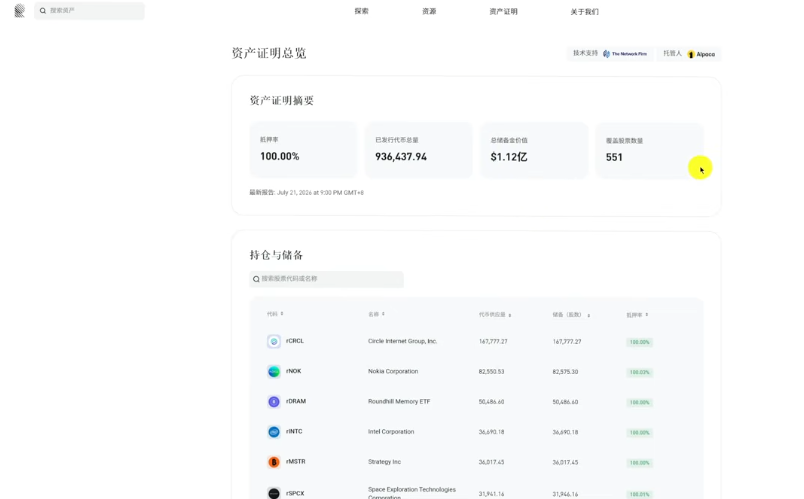Sort table by 名称 column

click(376, 314)
